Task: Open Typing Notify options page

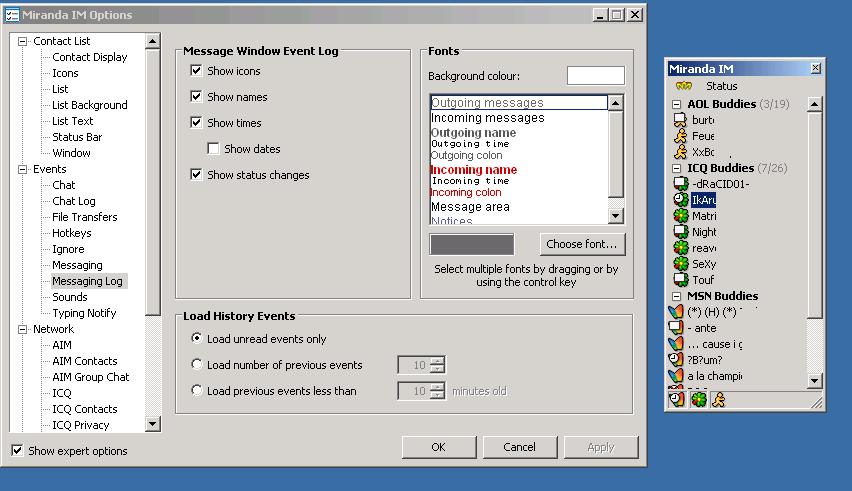Action: tap(84, 313)
